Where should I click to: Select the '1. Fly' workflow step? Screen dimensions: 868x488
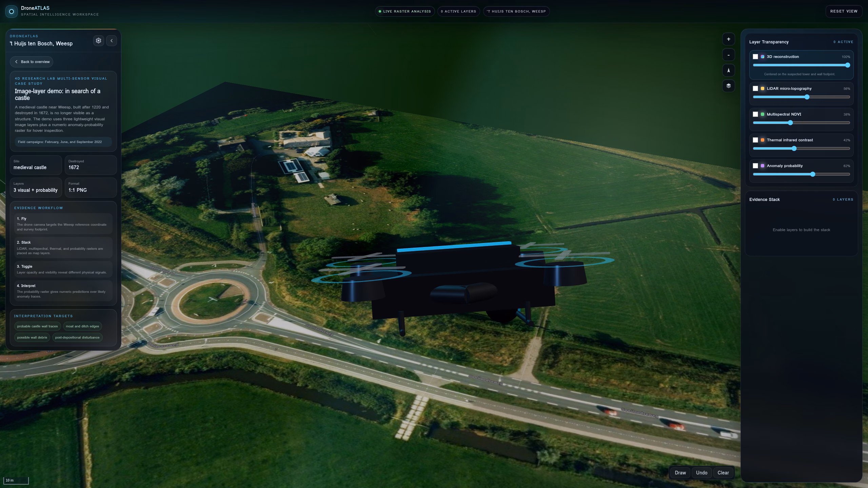pos(63,224)
